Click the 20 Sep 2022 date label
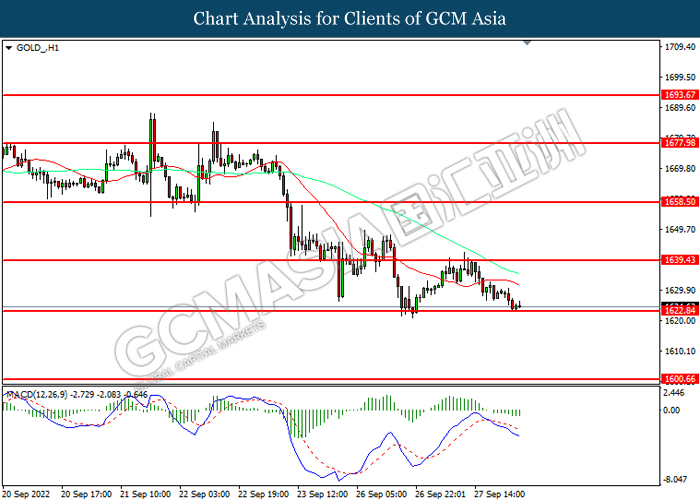 pos(25,494)
